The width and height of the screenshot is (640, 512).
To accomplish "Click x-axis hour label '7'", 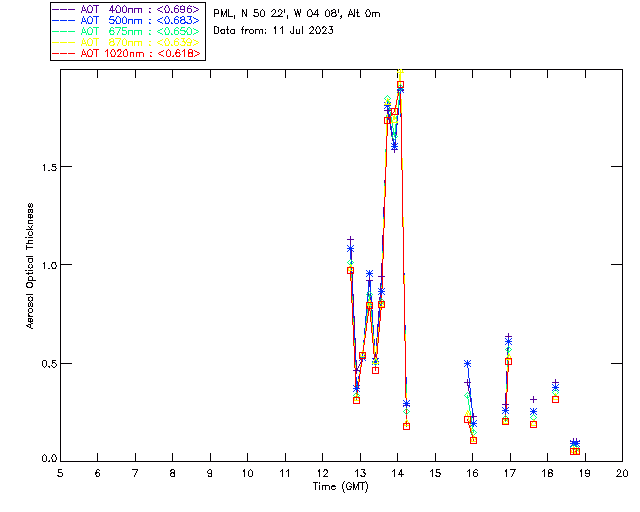I will click(135, 473).
